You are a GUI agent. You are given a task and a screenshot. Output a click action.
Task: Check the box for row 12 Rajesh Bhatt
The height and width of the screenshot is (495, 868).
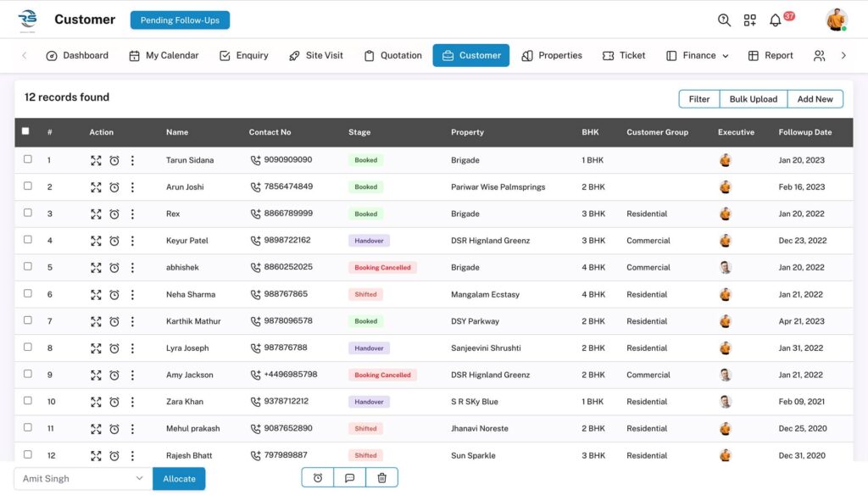point(28,454)
